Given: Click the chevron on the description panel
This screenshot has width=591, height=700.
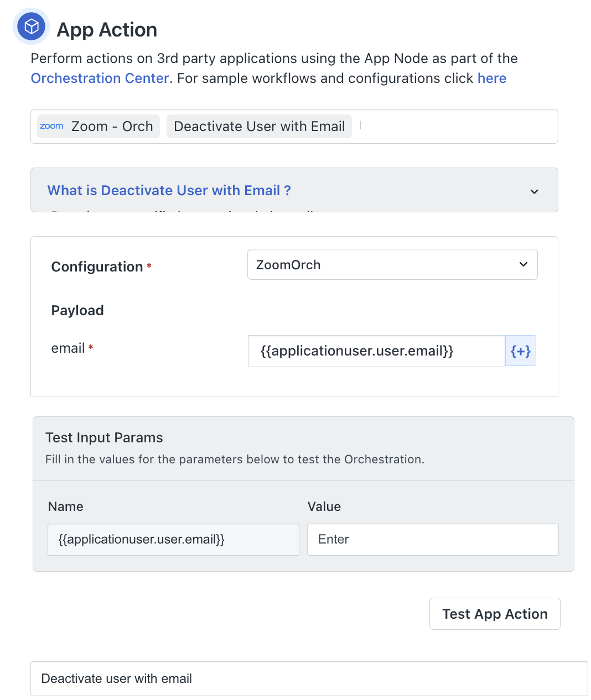Looking at the screenshot, I should coord(534,191).
